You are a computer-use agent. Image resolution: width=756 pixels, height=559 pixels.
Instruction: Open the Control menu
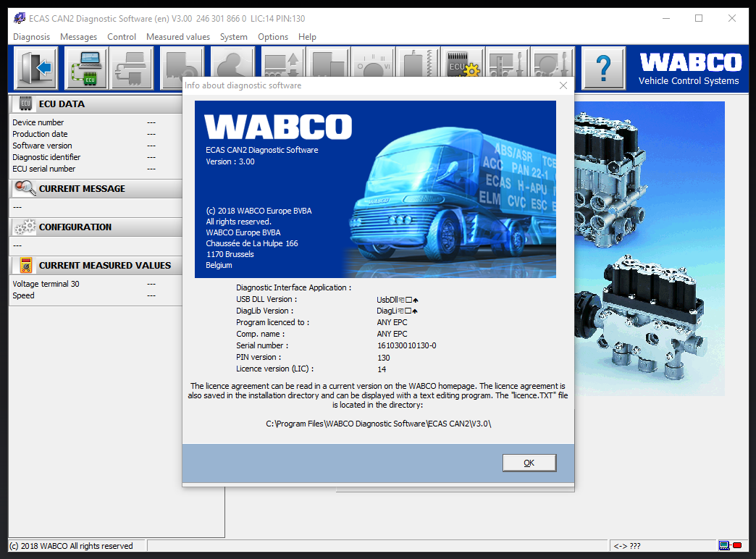tap(122, 37)
